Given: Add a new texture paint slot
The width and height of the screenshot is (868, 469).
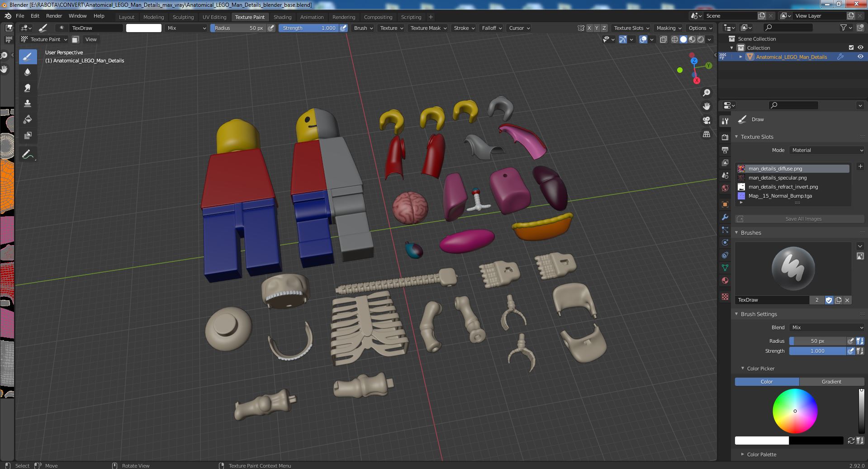Looking at the screenshot, I should [860, 166].
